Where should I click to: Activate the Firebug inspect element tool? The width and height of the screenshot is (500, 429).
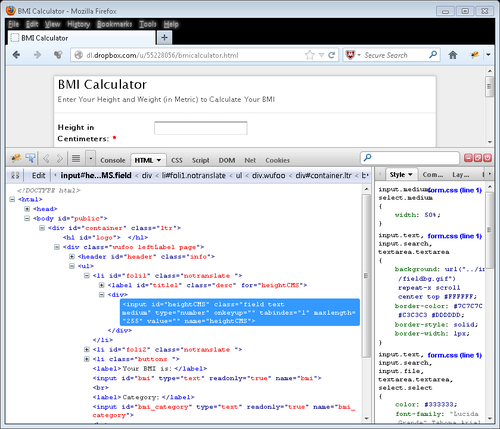click(x=30, y=158)
